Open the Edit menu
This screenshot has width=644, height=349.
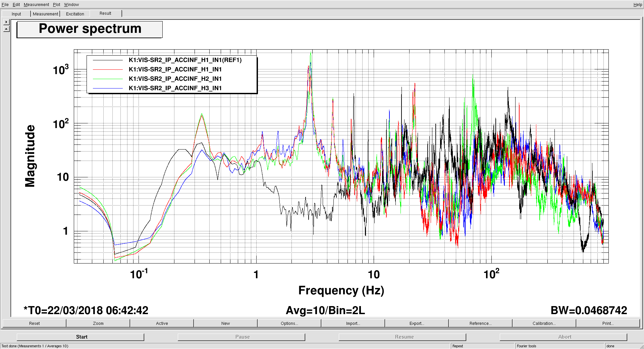pyautogui.click(x=16, y=4)
